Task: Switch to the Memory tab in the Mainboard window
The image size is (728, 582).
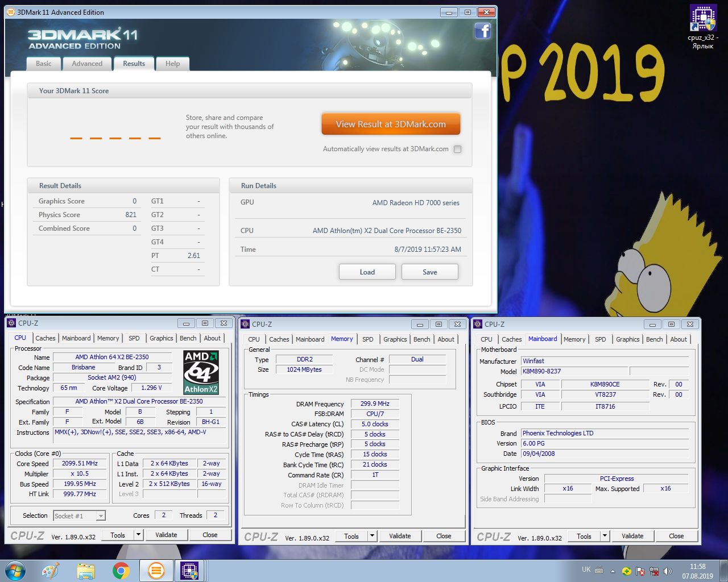Action: 574,339
